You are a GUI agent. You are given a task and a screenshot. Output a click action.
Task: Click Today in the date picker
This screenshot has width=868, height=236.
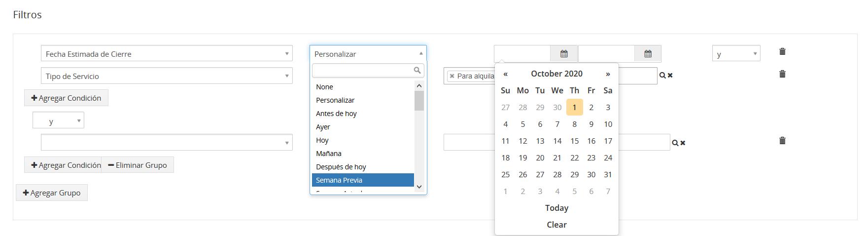(x=556, y=208)
